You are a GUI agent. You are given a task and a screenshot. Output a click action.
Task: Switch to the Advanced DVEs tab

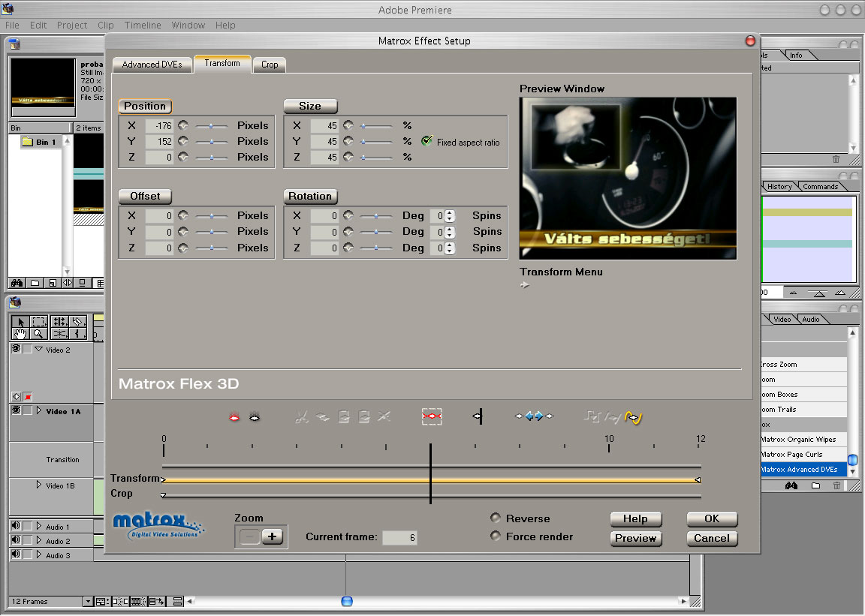[152, 65]
